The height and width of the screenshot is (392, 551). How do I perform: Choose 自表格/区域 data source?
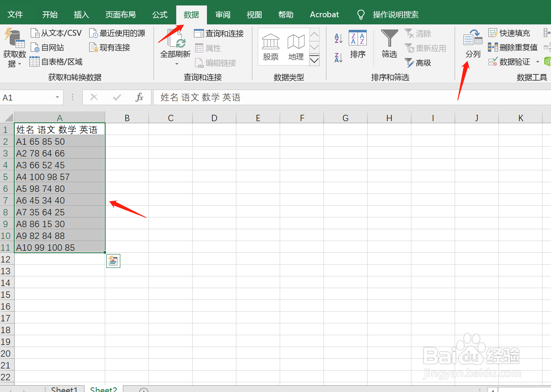pyautogui.click(x=56, y=62)
